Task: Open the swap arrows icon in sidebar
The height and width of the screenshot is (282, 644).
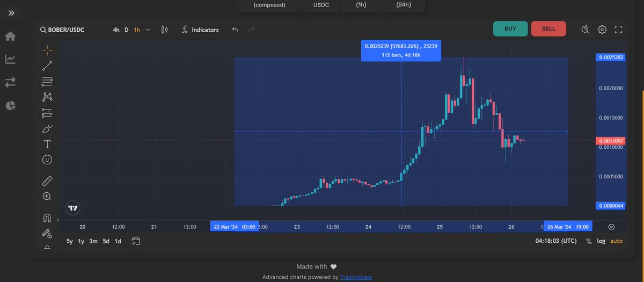Action: [10, 82]
